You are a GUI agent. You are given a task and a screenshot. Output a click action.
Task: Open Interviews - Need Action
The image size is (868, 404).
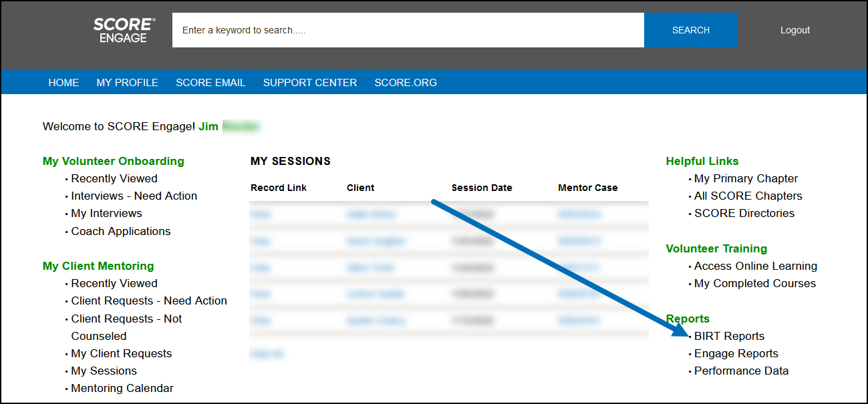(134, 196)
